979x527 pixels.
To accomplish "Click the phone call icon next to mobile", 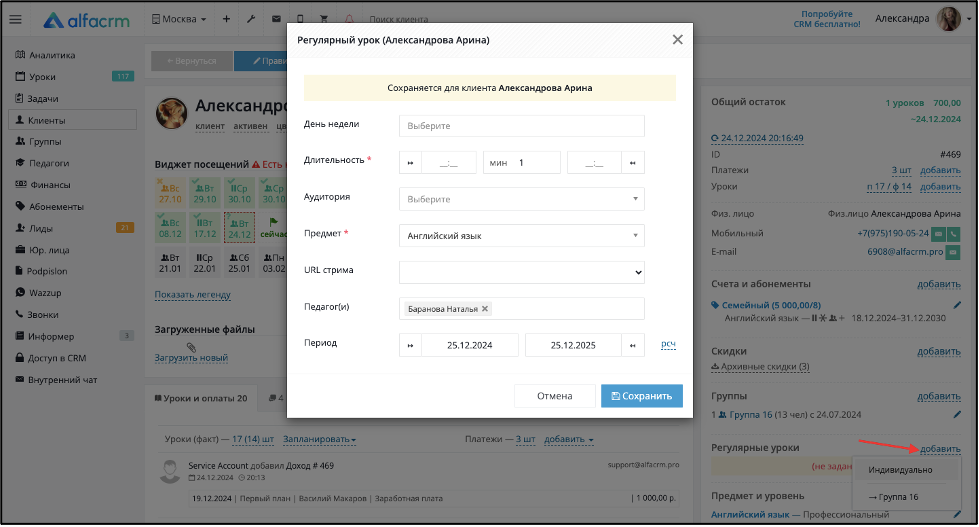I will 953,234.
